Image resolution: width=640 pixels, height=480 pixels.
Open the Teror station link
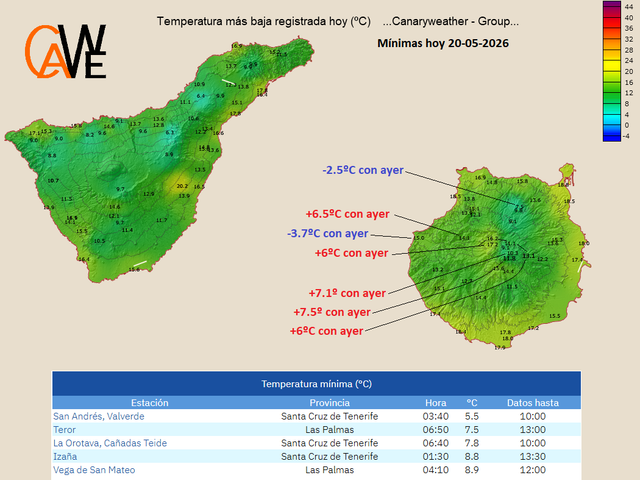[x=64, y=430]
